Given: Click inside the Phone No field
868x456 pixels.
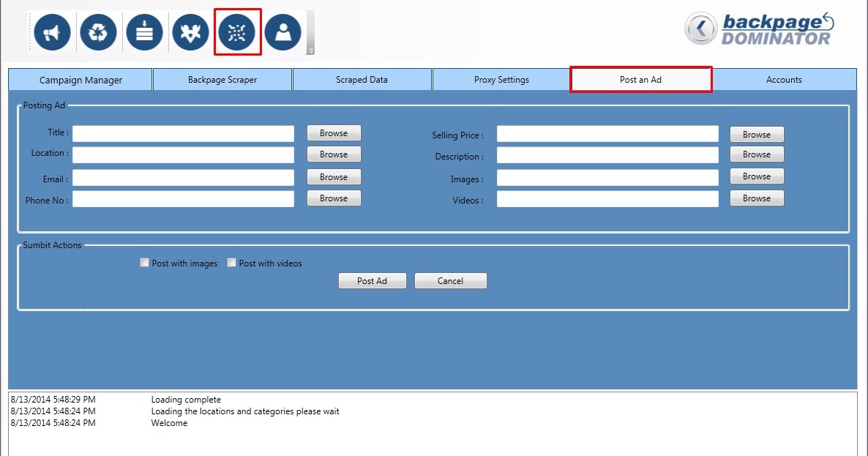Looking at the screenshot, I should (x=183, y=198).
